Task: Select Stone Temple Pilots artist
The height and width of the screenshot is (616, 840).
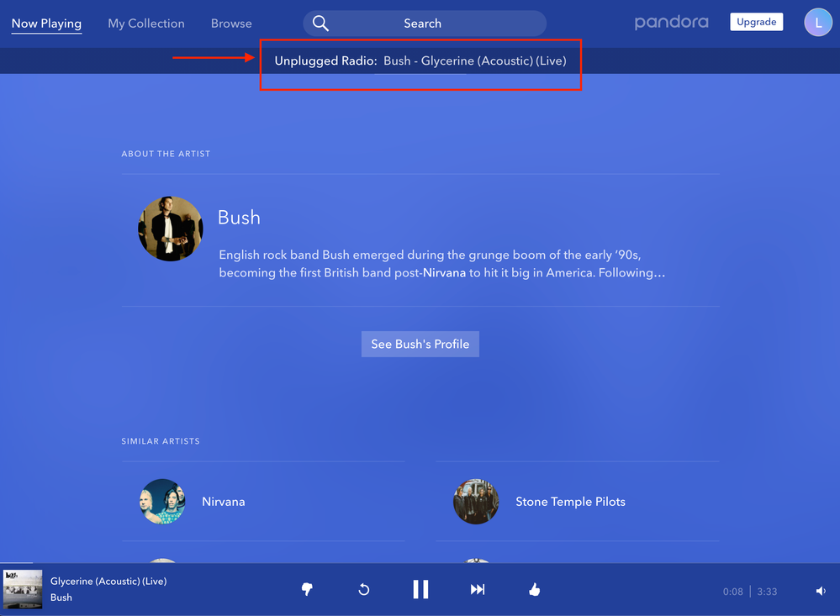Action: tap(570, 502)
